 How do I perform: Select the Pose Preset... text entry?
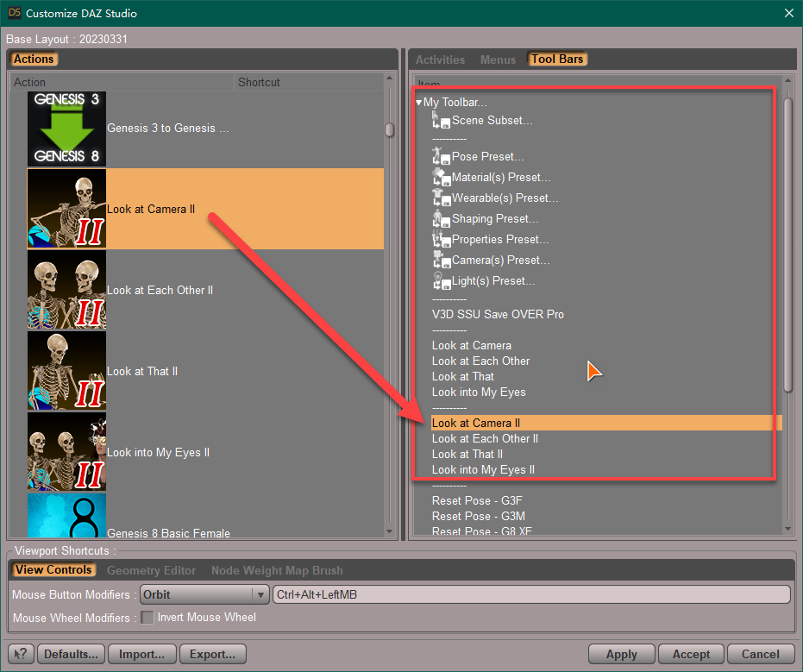point(487,156)
